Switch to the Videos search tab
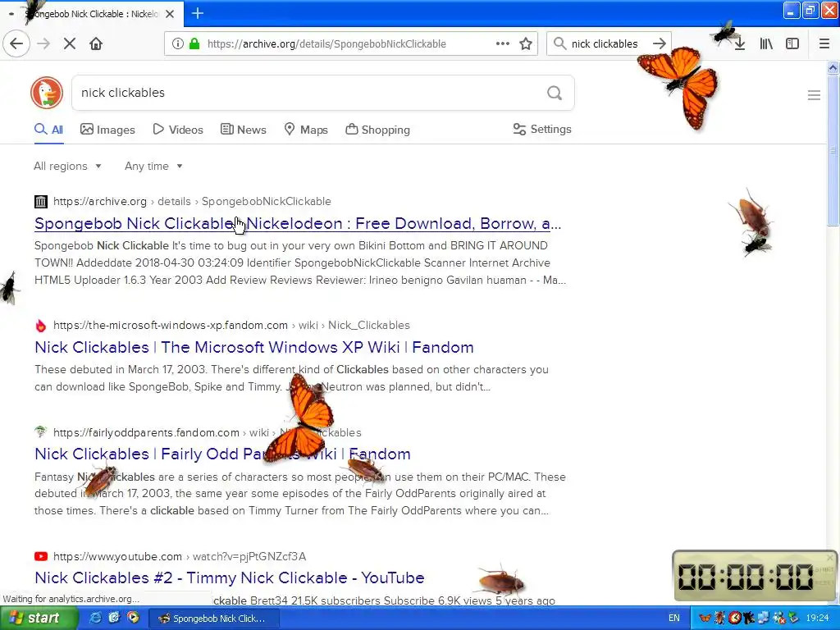This screenshot has width=840, height=630. click(178, 130)
